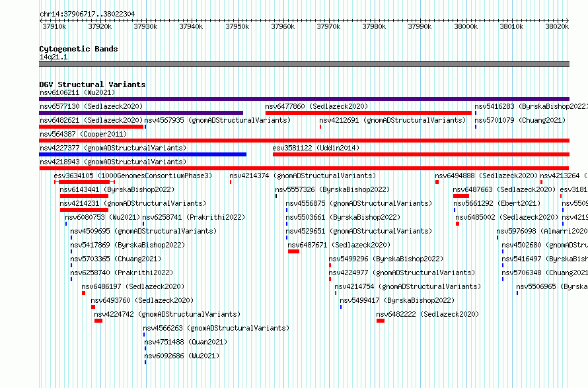This screenshot has height=388, width=588.
Task: Click nsv4214374 gnomADStructuralVariants label
Action: pyautogui.click(x=303, y=176)
